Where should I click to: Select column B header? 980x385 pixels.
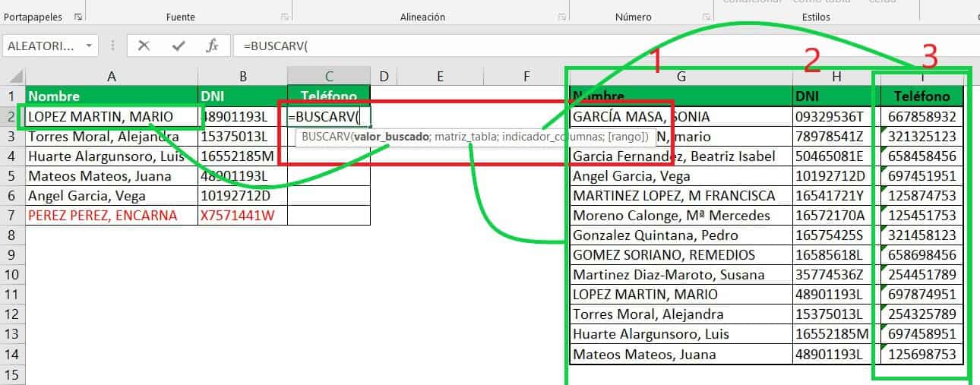(x=242, y=77)
